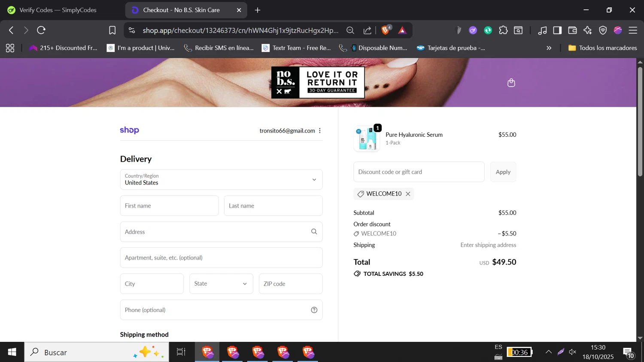Open the tab groups grid icon
The image size is (644, 362).
(10, 48)
